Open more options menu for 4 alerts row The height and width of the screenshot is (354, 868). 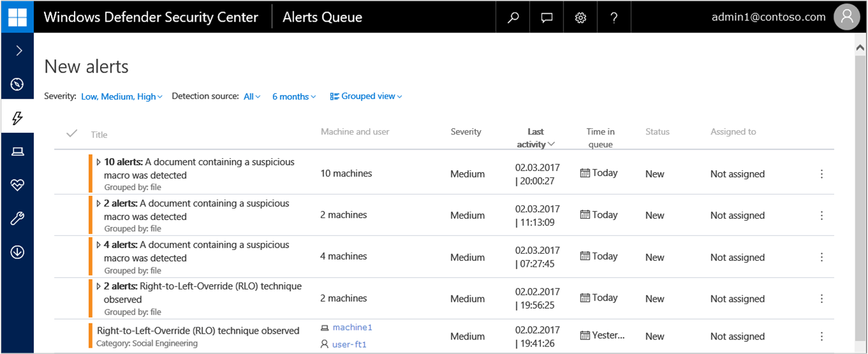click(x=821, y=257)
